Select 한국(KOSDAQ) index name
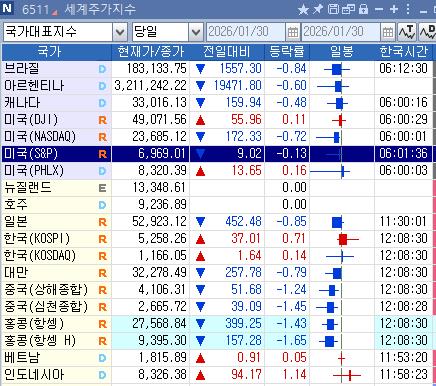This screenshot has width=436, height=386. pyautogui.click(x=40, y=256)
